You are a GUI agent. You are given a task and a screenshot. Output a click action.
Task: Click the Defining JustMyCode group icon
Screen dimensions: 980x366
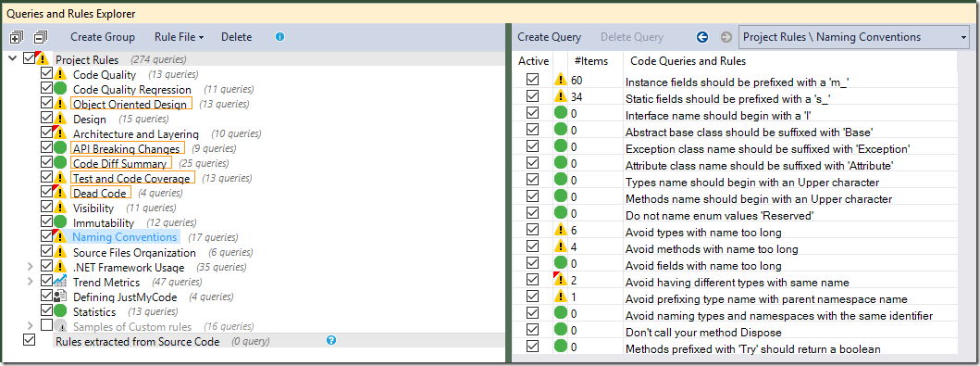tap(60, 297)
